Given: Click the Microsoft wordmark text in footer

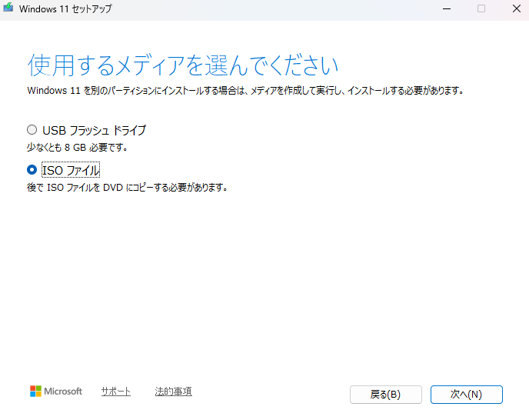Looking at the screenshot, I should coord(63,392).
